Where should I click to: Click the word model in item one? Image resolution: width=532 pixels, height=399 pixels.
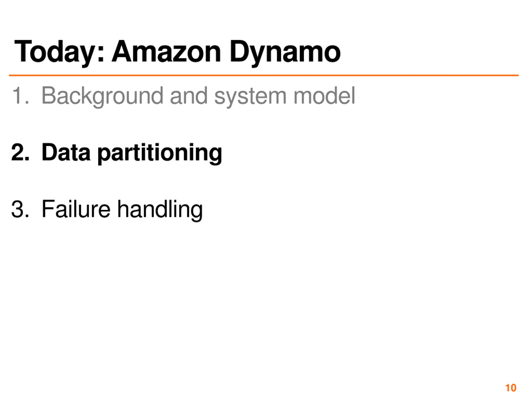pos(324,96)
